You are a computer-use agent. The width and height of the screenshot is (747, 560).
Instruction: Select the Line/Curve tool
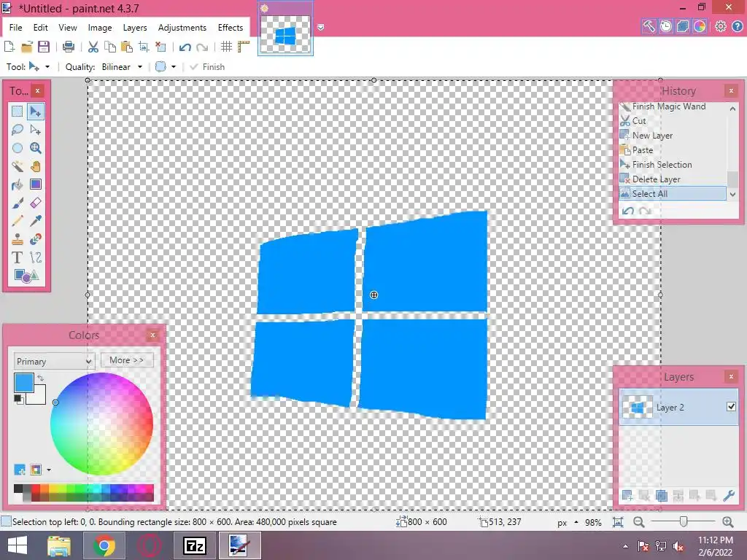click(35, 257)
